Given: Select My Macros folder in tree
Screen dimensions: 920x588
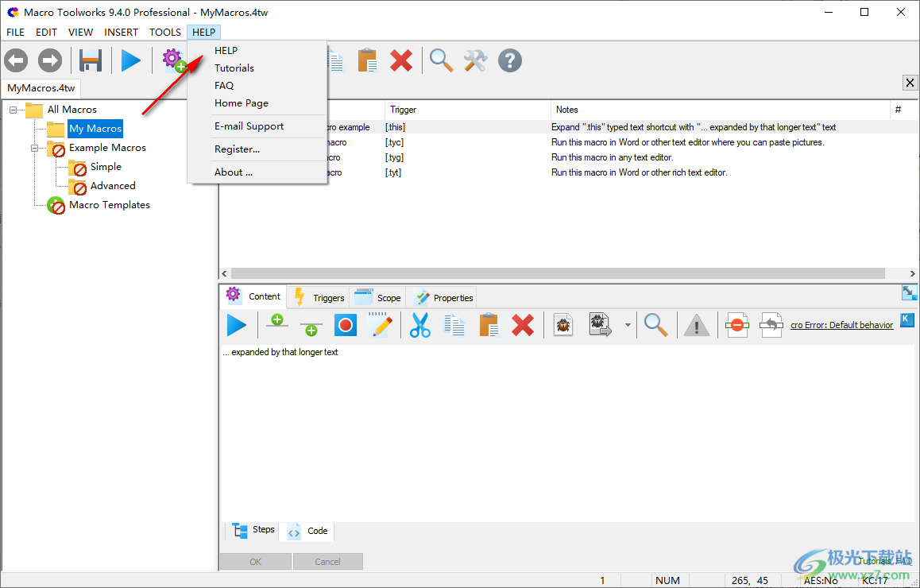Looking at the screenshot, I should tap(95, 129).
